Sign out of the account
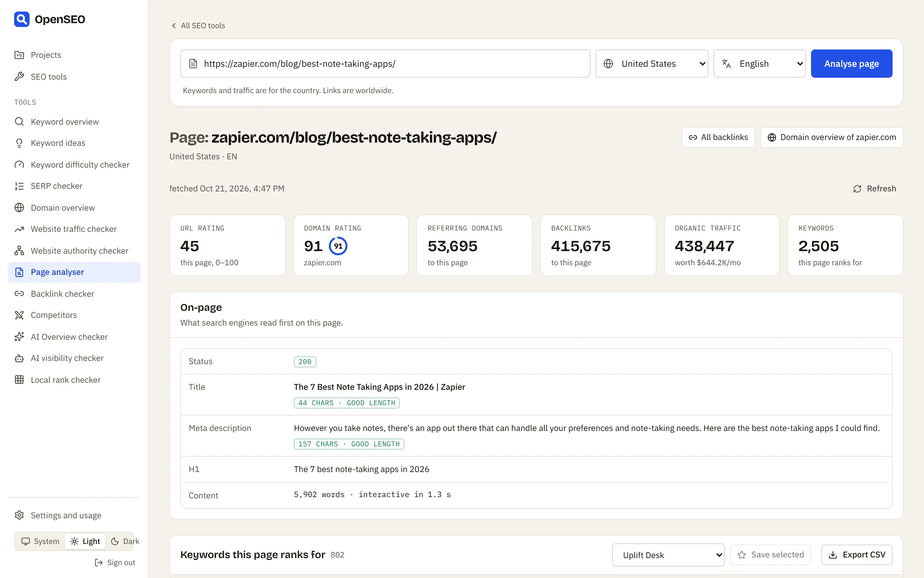924x578 pixels. click(x=115, y=563)
